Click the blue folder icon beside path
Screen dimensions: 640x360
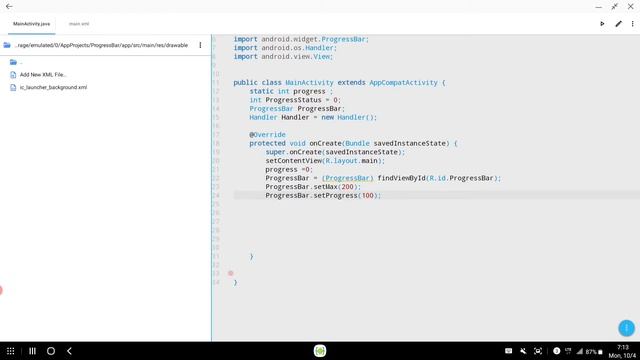coord(7,45)
